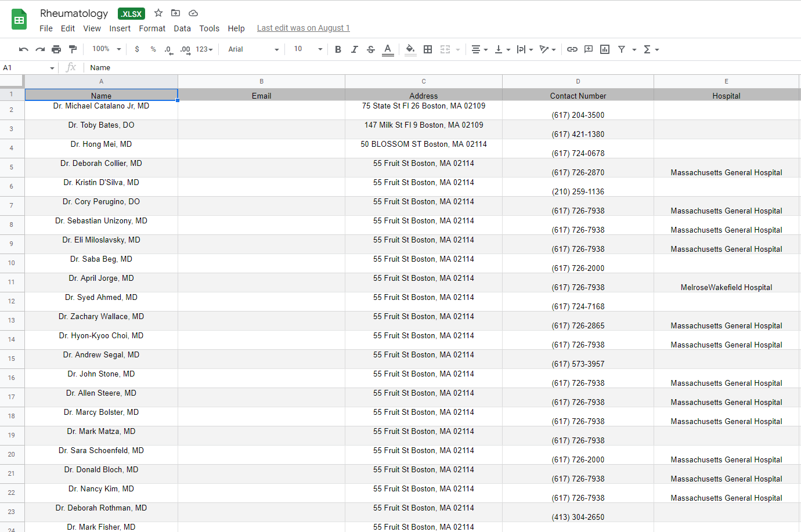Open the Help menu
Screen dimensions: 801x532
tap(236, 28)
